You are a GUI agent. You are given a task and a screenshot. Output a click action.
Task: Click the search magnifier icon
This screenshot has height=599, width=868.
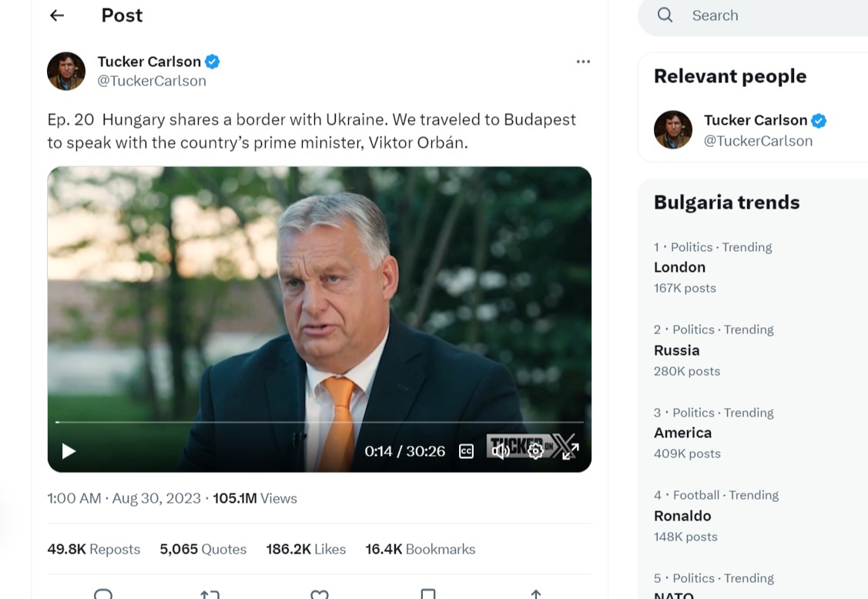[x=665, y=15]
